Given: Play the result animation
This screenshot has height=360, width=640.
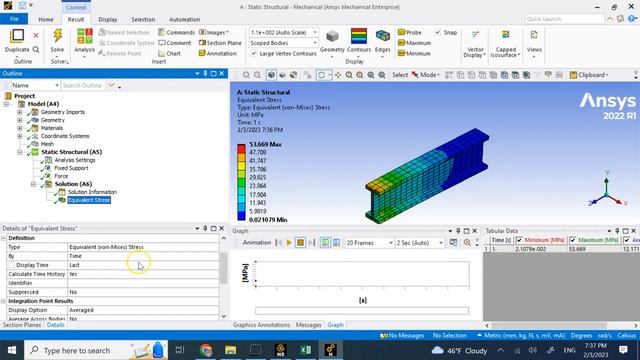Looking at the screenshot, I should point(289,242).
